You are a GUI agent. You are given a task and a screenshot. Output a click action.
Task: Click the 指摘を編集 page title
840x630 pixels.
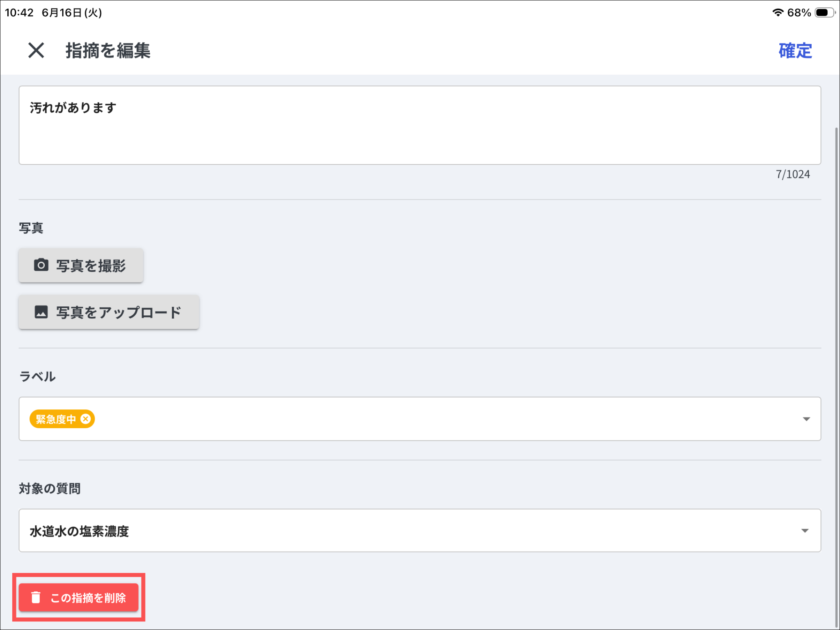(x=108, y=50)
